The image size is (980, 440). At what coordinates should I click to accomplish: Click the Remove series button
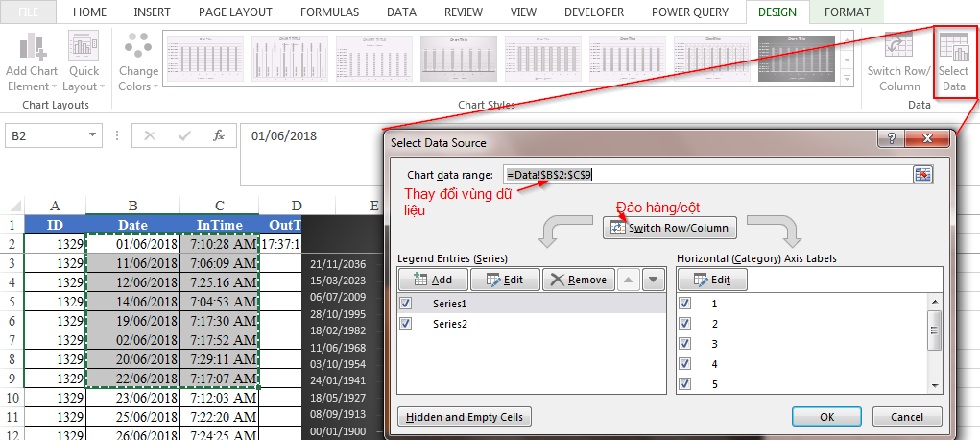pos(579,280)
